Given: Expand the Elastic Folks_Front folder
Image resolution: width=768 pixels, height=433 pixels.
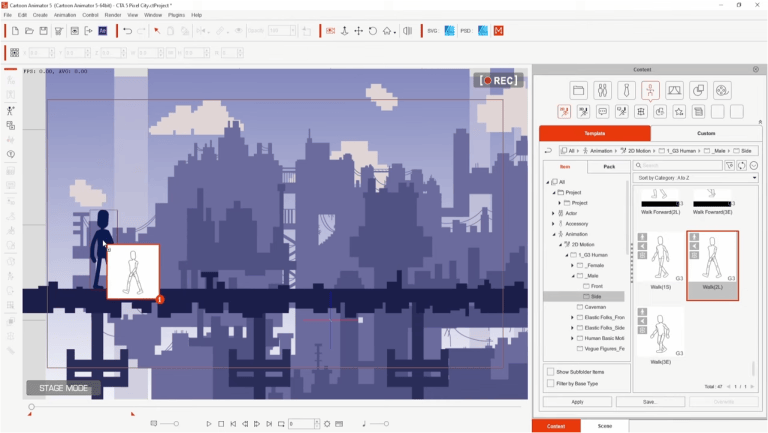Looking at the screenshot, I should 573,317.
